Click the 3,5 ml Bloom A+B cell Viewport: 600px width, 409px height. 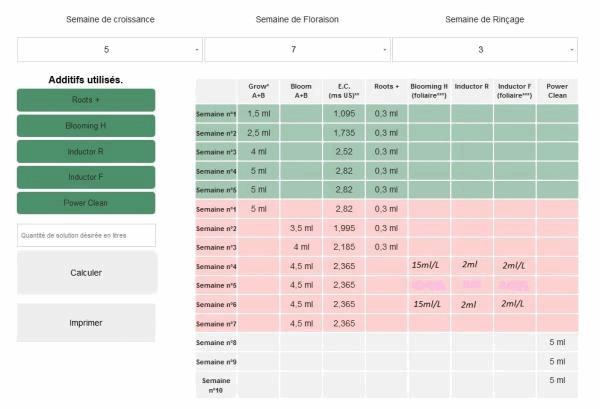301,228
